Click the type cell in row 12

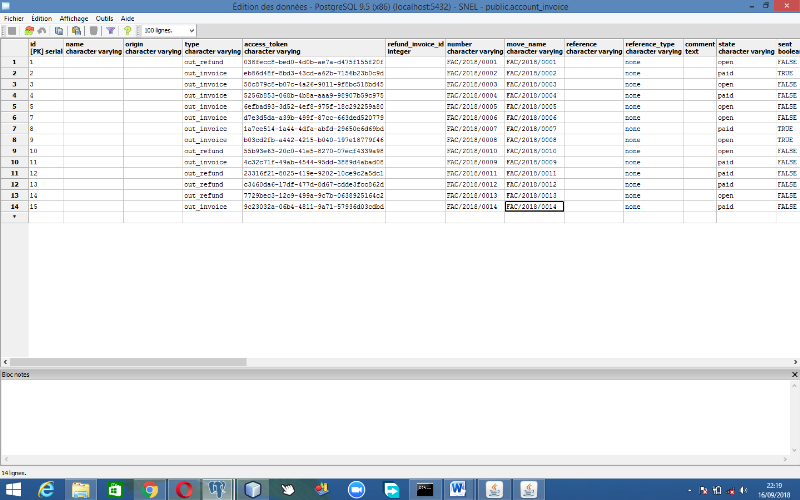[x=212, y=184]
